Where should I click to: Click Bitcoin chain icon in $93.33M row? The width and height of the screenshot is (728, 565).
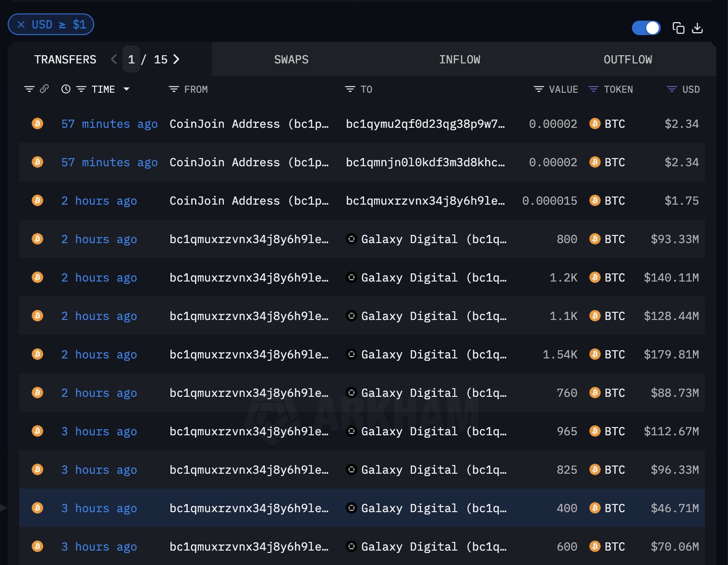37,239
